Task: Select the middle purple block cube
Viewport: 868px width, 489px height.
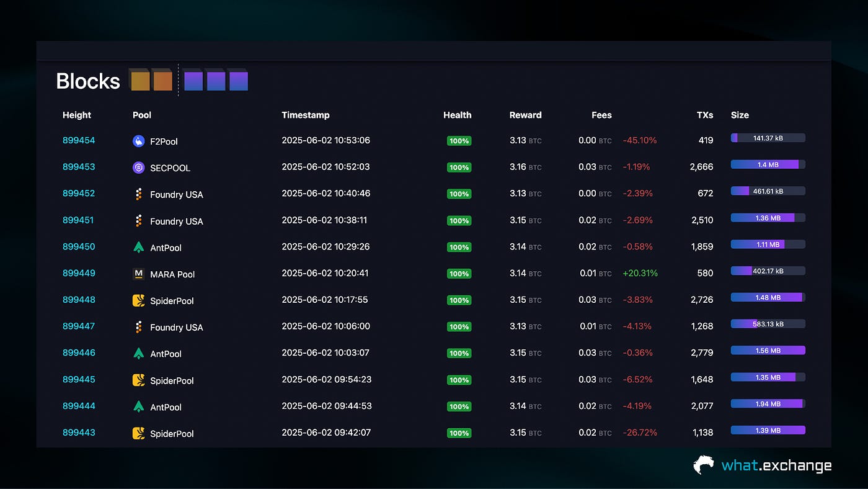Action: tap(215, 80)
